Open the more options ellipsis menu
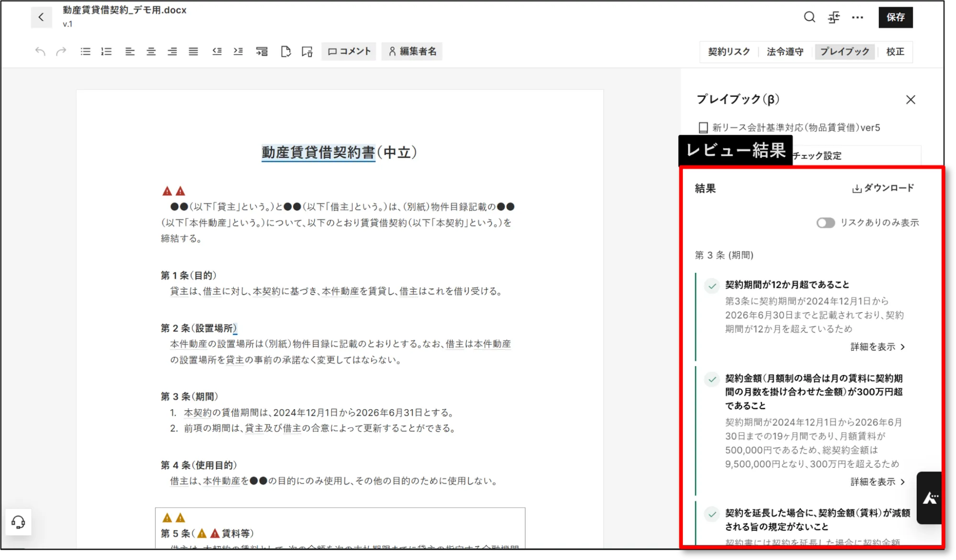The width and height of the screenshot is (956, 560). [x=857, y=17]
